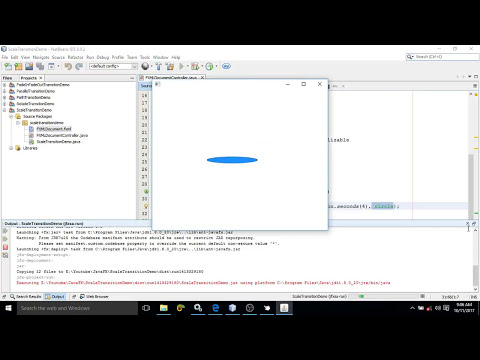Screen dimensions: 480x360
Task: Click the Windows Start button
Action: coord(8,308)
